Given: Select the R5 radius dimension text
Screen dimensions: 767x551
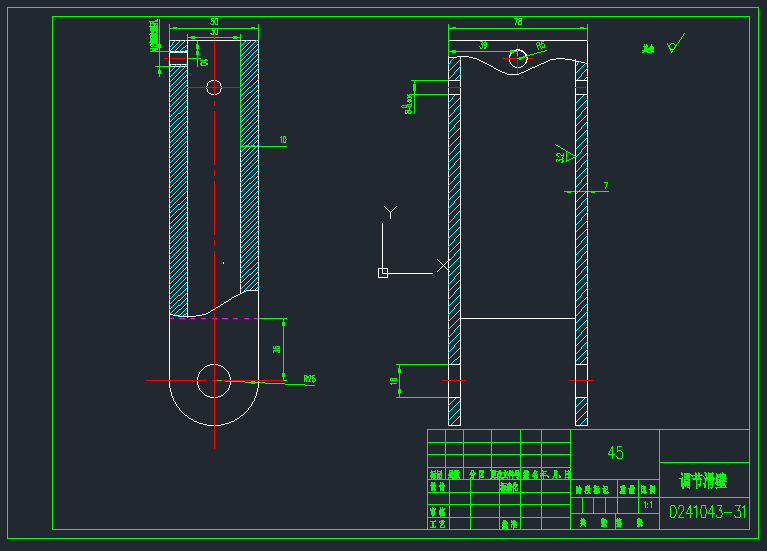Looking at the screenshot, I should [541, 46].
